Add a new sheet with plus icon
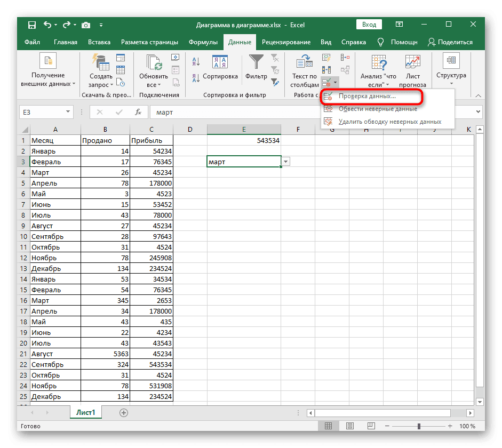This screenshot has height=448, width=502. pos(124,412)
